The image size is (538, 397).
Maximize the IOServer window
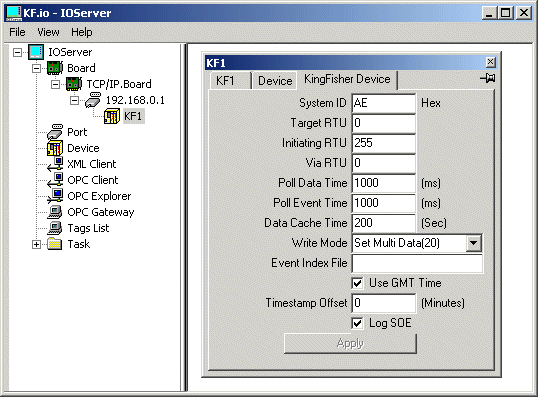[506, 13]
